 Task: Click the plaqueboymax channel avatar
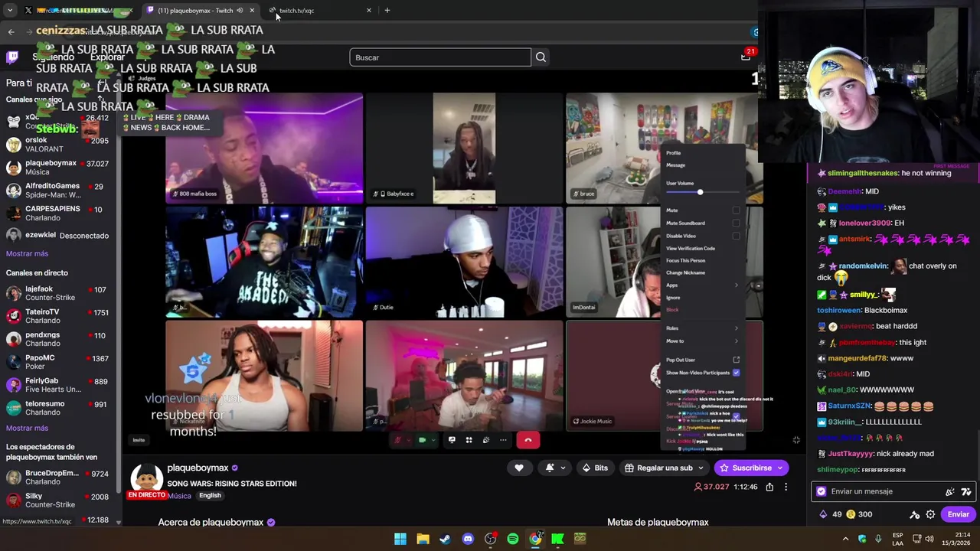pos(146,479)
